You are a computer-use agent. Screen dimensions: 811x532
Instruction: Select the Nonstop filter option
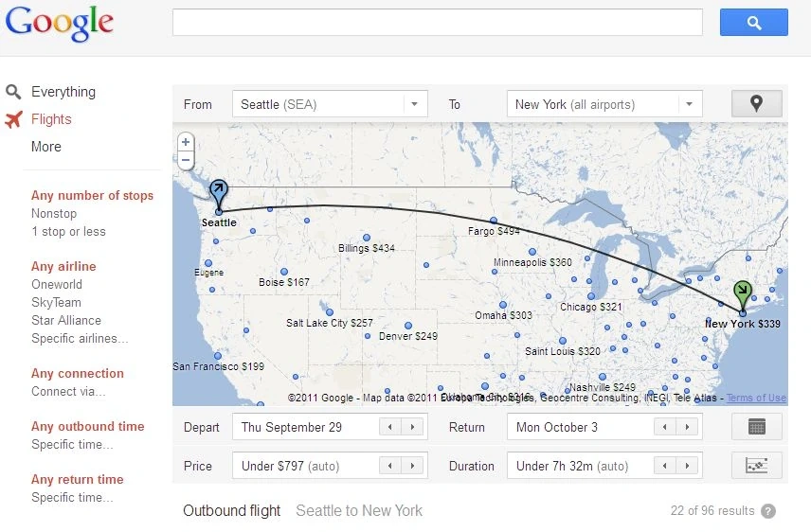tap(54, 214)
